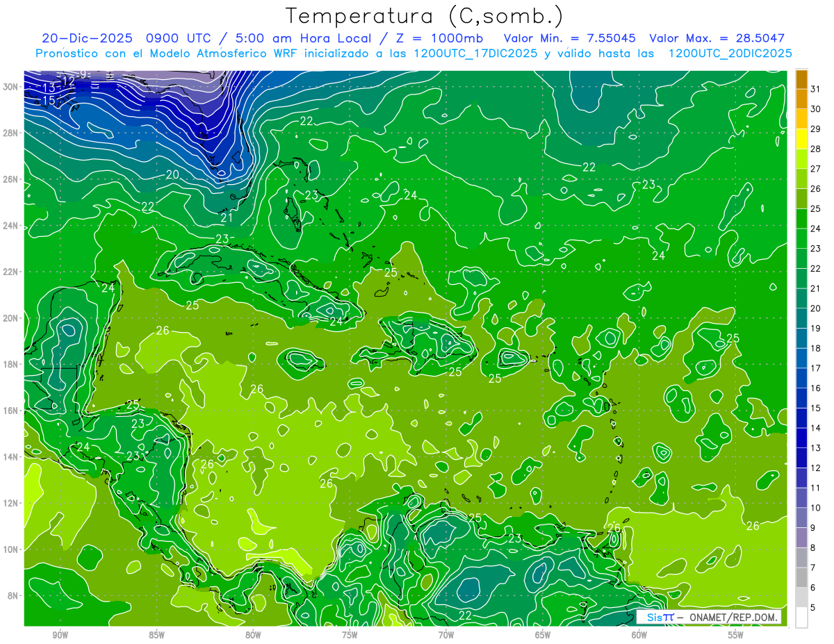Click the '80W' longitude axis label
This screenshot has width=834, height=644.
click(x=253, y=634)
